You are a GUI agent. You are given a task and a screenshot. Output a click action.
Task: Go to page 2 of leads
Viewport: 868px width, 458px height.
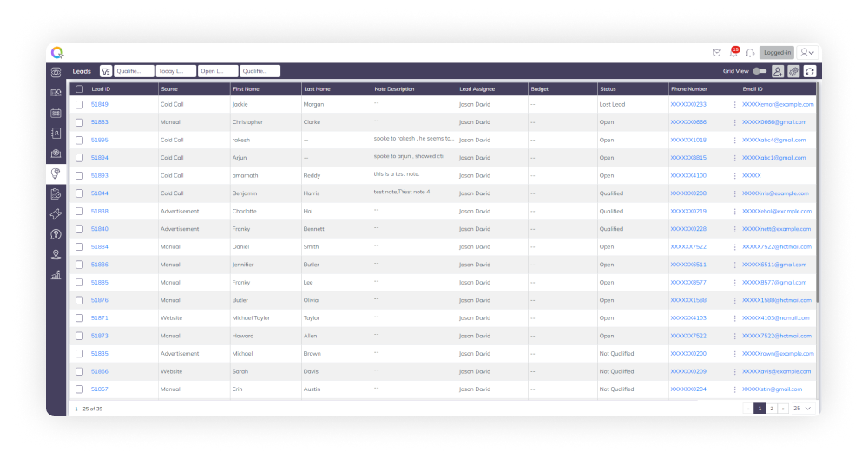(x=772, y=408)
